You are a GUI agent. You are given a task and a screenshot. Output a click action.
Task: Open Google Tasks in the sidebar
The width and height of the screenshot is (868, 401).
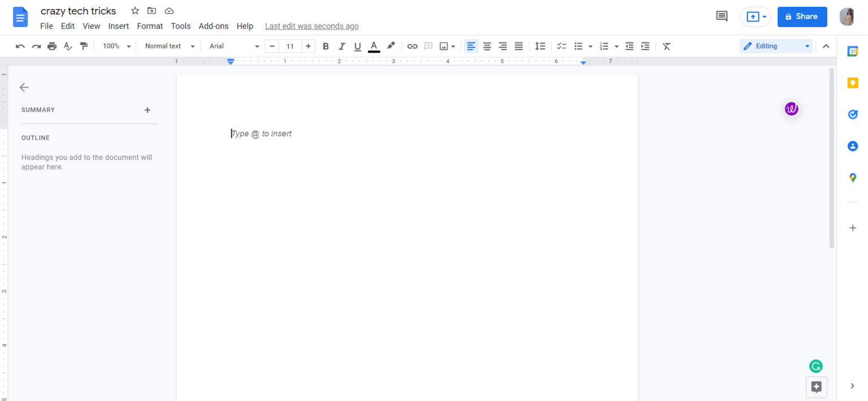pyautogui.click(x=853, y=114)
